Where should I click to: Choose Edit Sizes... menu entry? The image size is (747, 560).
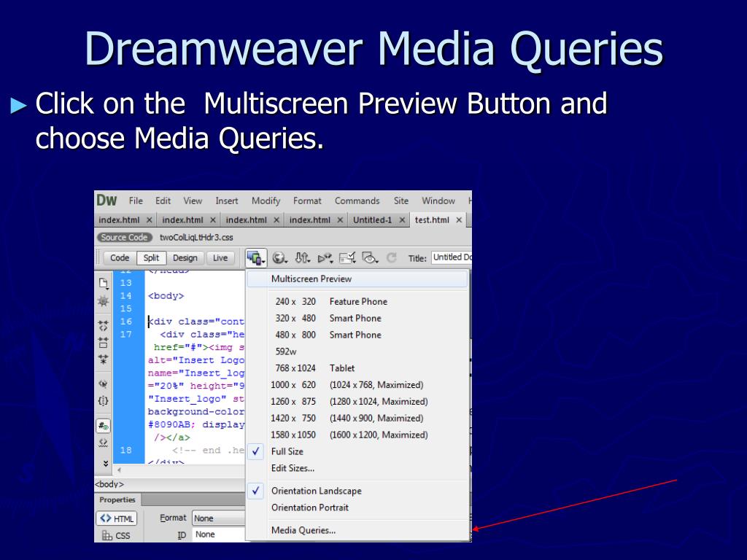pos(357,468)
